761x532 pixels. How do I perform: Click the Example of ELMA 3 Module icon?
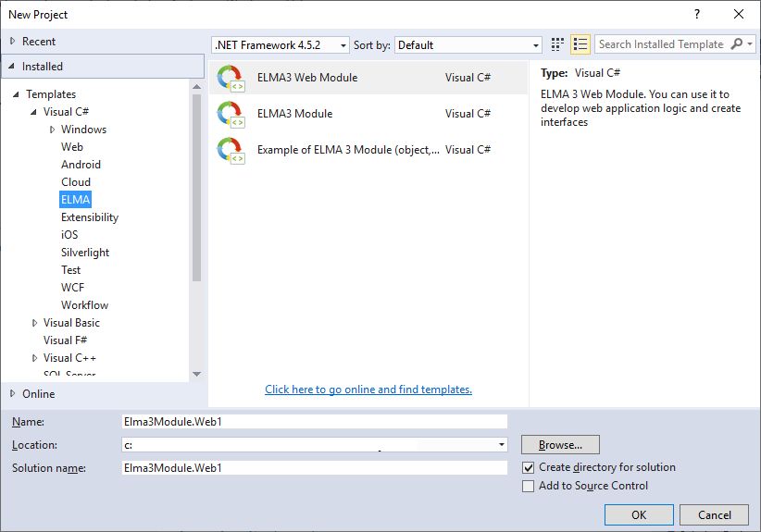click(x=231, y=150)
